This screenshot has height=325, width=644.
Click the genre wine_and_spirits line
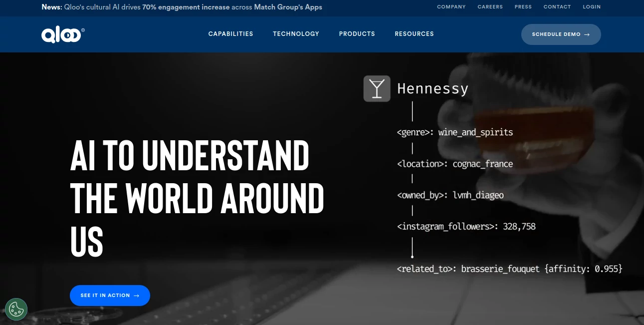455,132
